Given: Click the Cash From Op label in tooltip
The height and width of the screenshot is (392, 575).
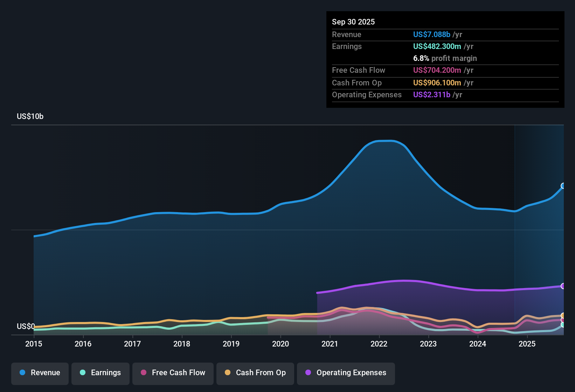Looking at the screenshot, I should (357, 83).
